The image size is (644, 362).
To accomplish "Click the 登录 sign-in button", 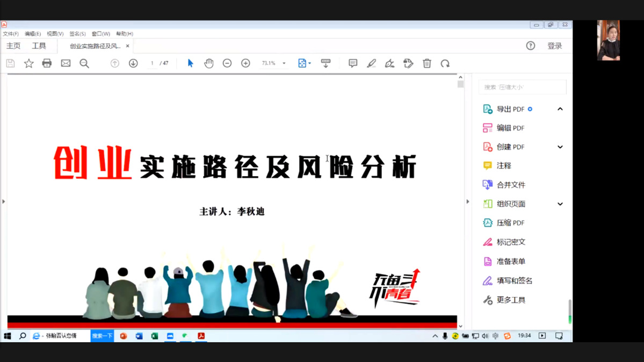I will 554,46.
